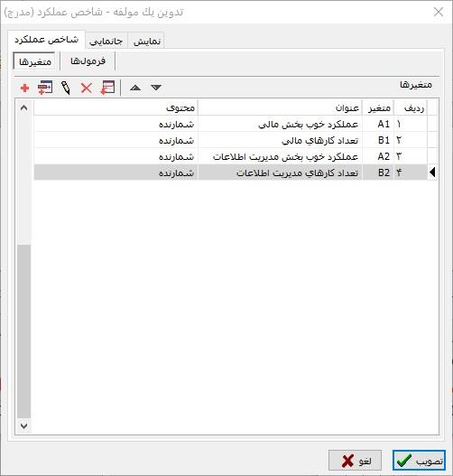Close the dialog window

(x=439, y=12)
